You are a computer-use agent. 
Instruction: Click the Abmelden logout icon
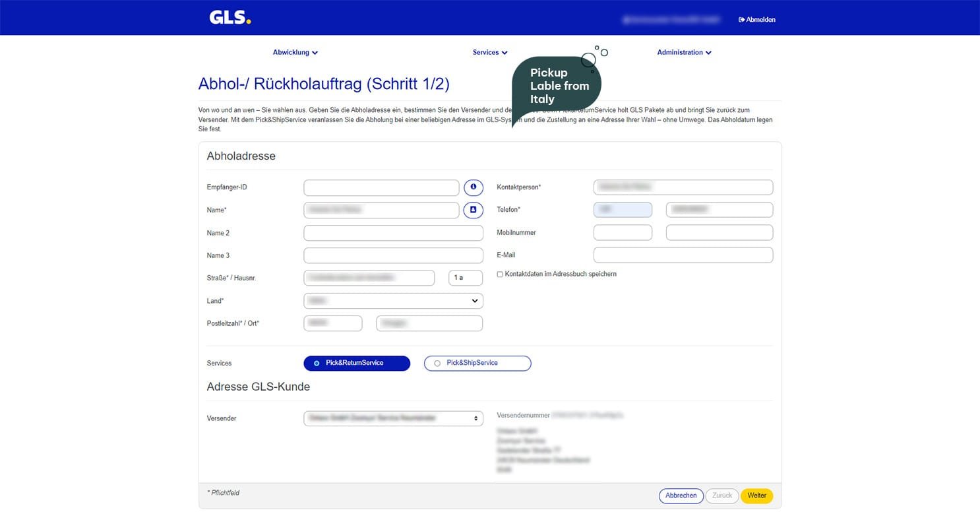click(x=742, y=20)
